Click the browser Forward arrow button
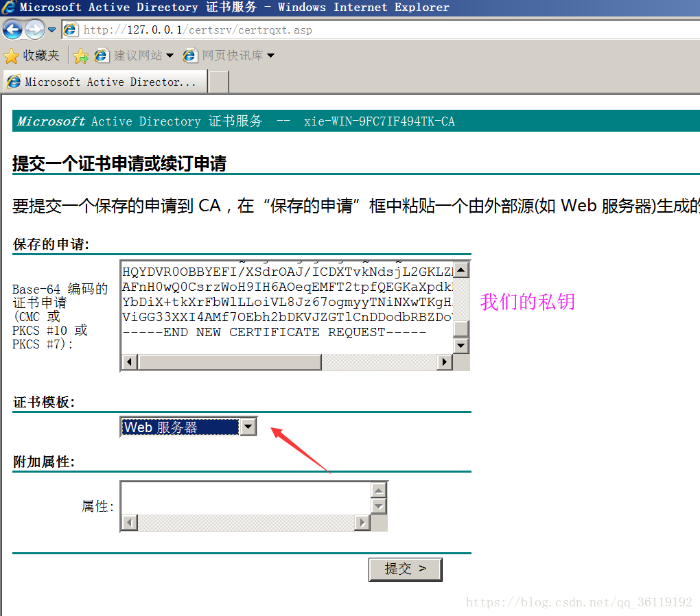 (x=34, y=30)
